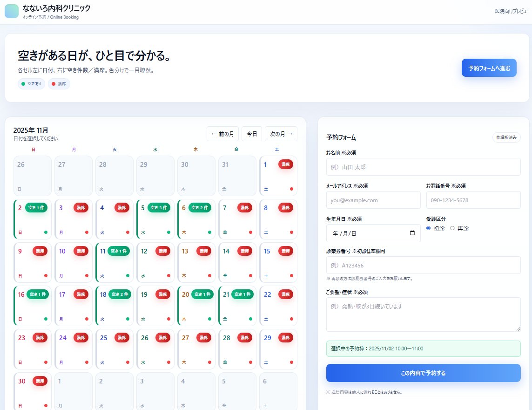The height and width of the screenshot is (410, 532).
Task: Click the greyed October 31 cell
Action: coord(237,176)
